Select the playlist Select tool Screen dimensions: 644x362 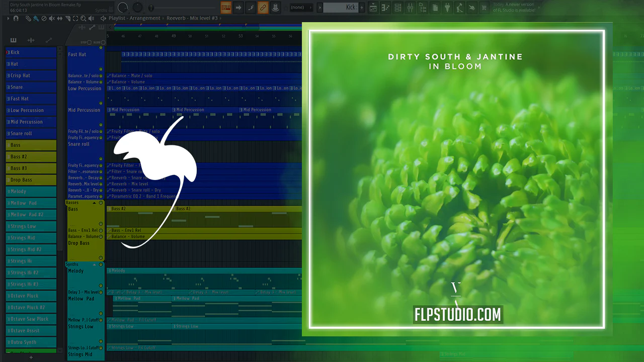(75, 19)
